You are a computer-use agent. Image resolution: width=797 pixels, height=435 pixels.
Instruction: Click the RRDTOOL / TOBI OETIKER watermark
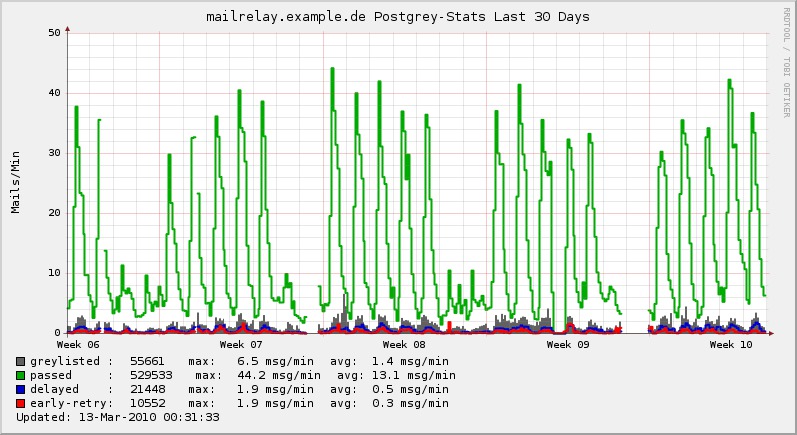[x=787, y=62]
